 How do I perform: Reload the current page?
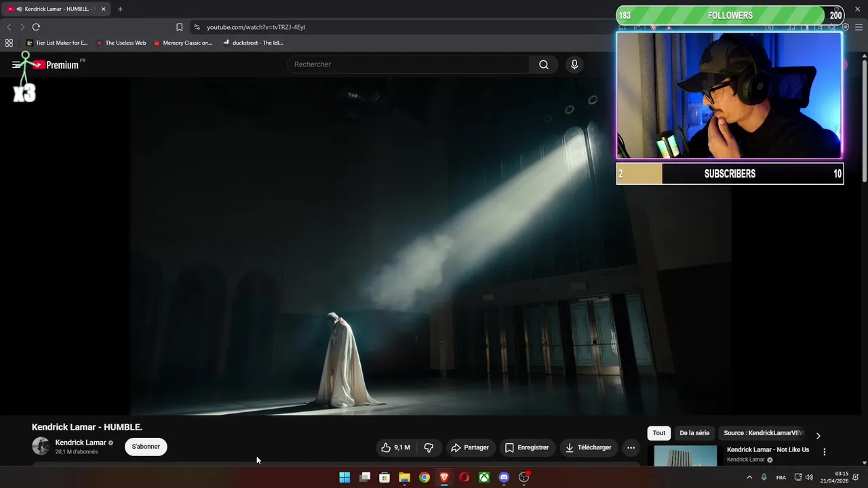(x=36, y=27)
